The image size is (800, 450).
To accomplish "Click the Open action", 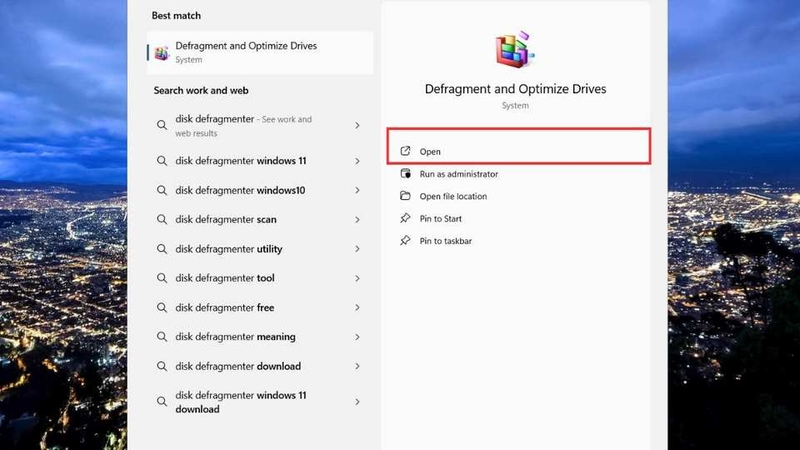I will (x=518, y=152).
